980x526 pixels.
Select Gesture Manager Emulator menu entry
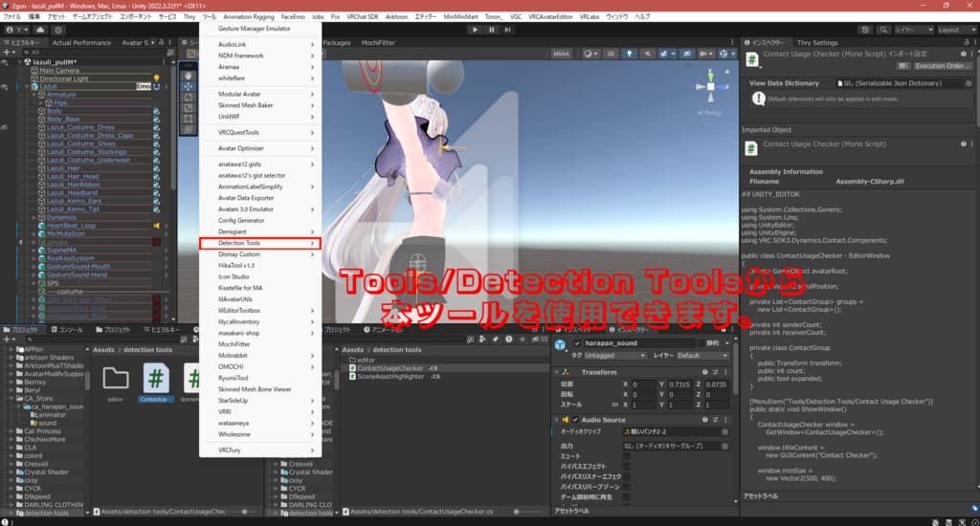(x=260, y=29)
